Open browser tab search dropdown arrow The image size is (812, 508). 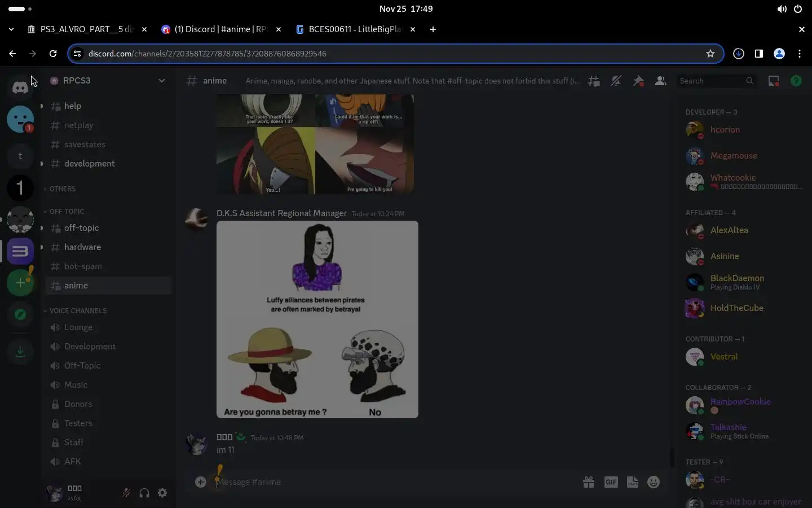[11, 29]
